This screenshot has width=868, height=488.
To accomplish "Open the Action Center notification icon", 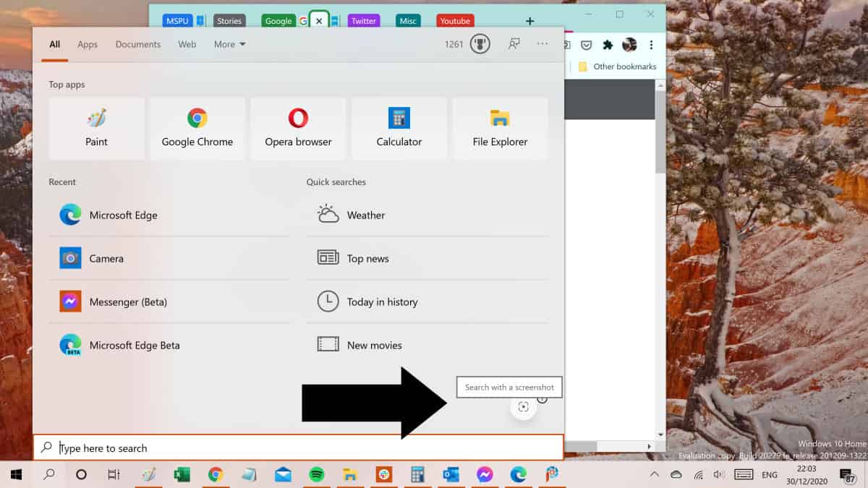I will [x=847, y=475].
